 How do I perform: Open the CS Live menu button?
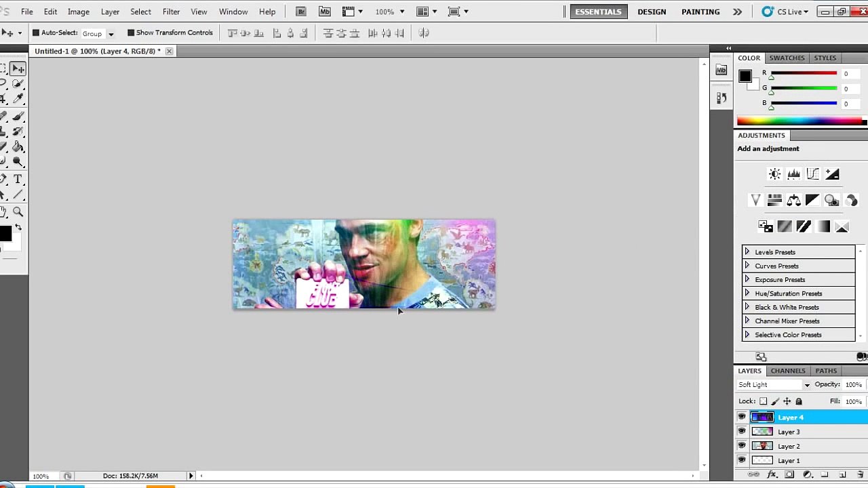click(785, 12)
